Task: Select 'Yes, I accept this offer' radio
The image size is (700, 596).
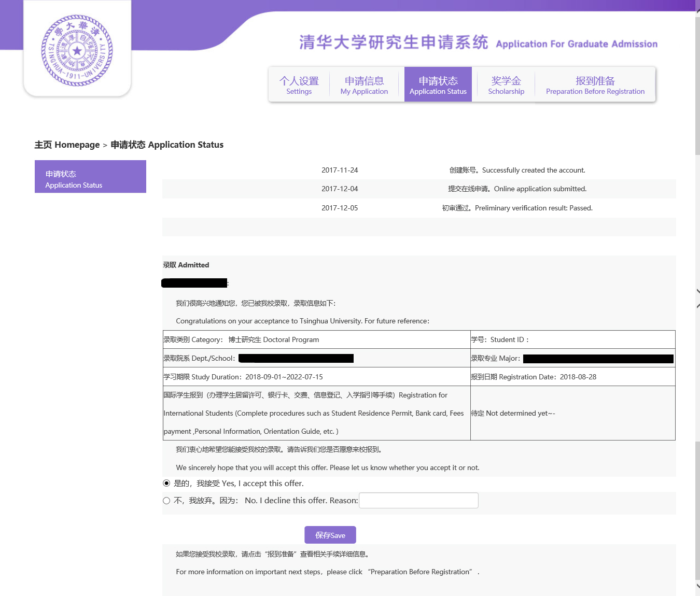Action: click(x=166, y=483)
